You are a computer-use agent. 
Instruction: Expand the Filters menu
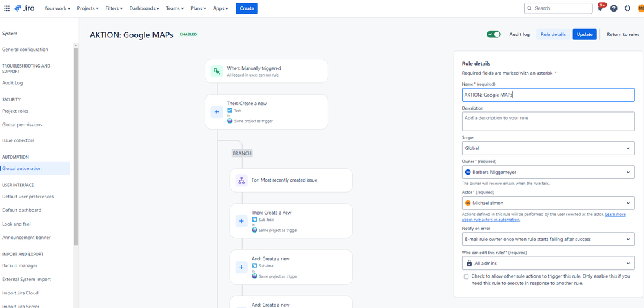tap(114, 8)
